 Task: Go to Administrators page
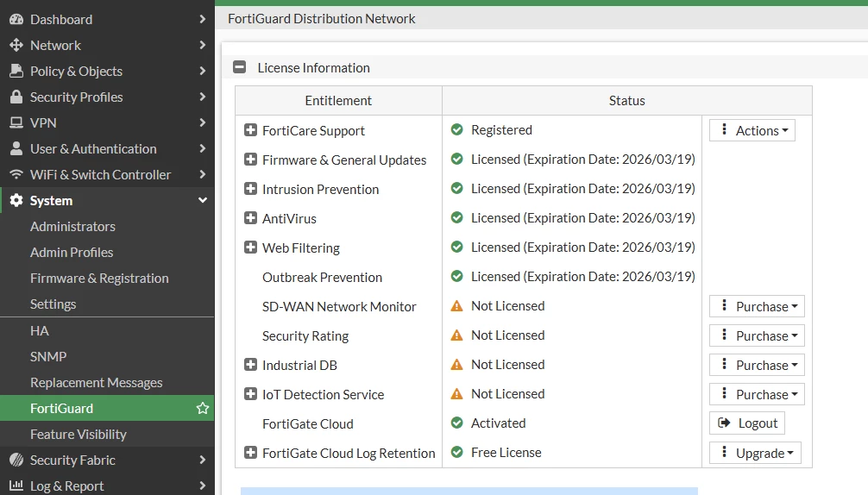(107, 226)
